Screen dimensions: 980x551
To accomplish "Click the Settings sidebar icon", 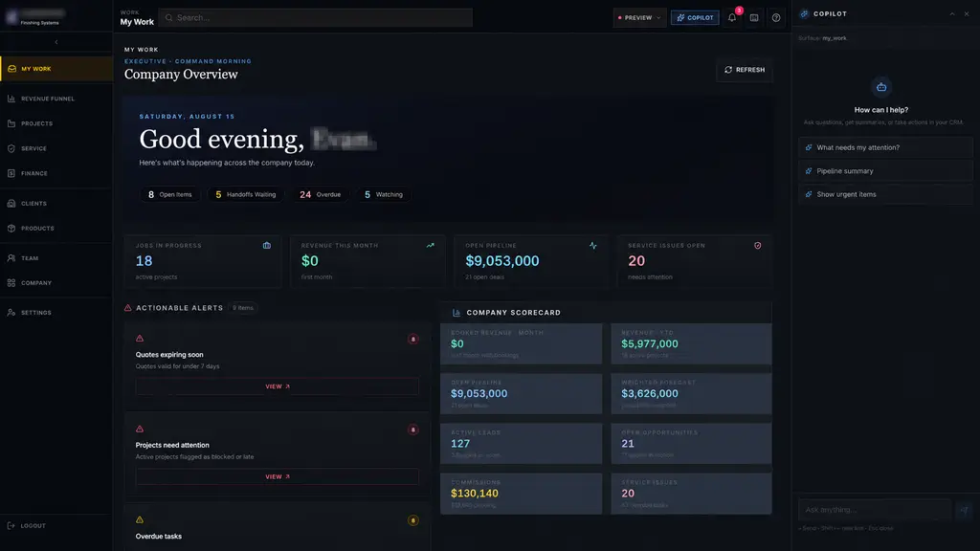I will click(11, 313).
